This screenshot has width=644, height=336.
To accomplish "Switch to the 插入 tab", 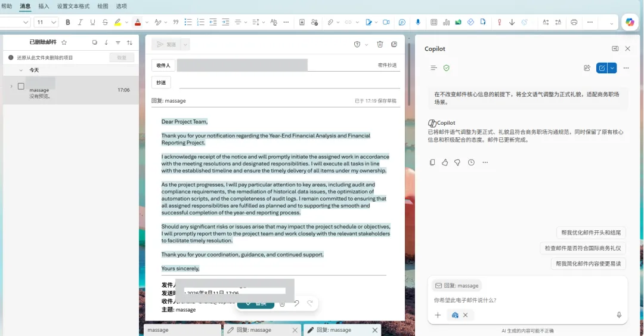I will [44, 6].
